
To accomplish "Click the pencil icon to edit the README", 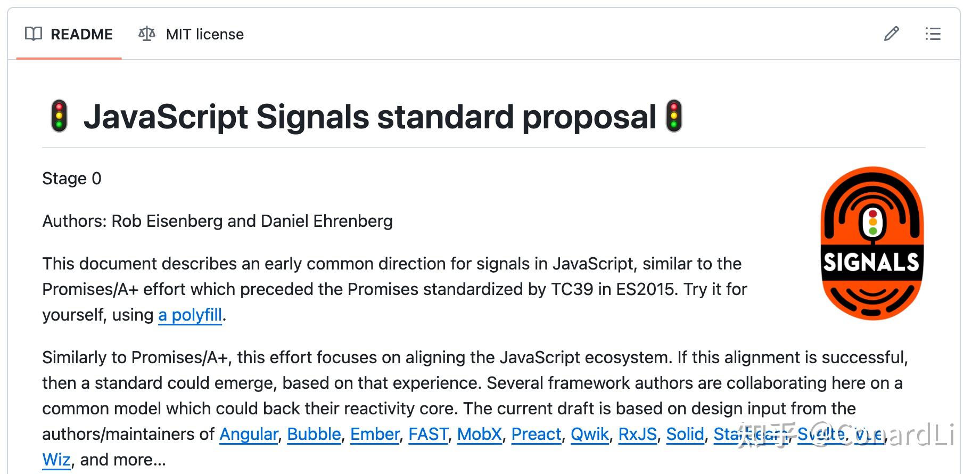I will [x=891, y=34].
